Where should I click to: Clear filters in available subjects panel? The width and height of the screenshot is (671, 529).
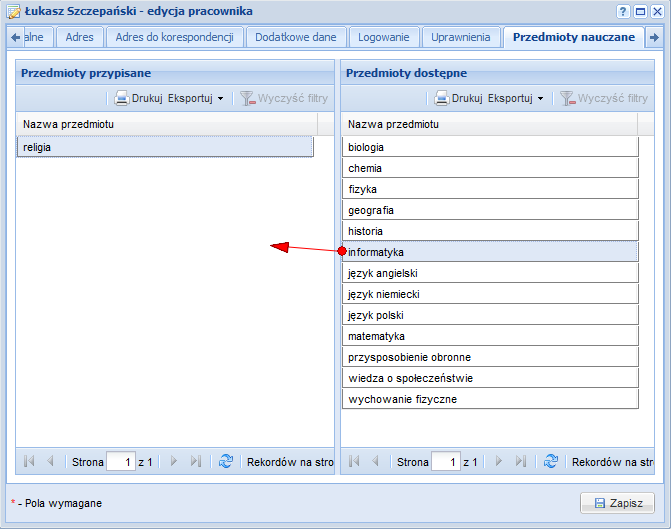pos(604,98)
